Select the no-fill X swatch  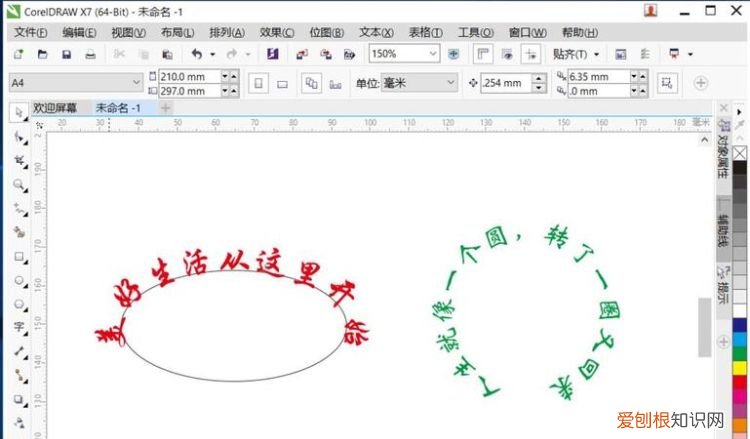tap(739, 154)
